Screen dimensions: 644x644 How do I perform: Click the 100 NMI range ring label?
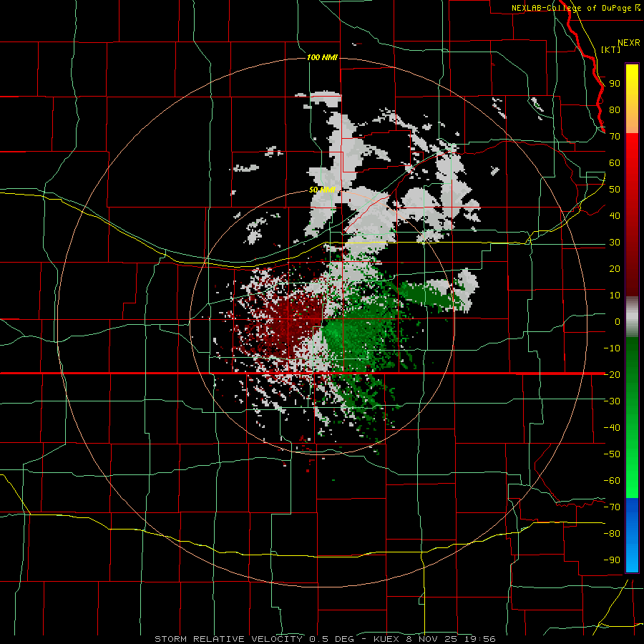(322, 57)
